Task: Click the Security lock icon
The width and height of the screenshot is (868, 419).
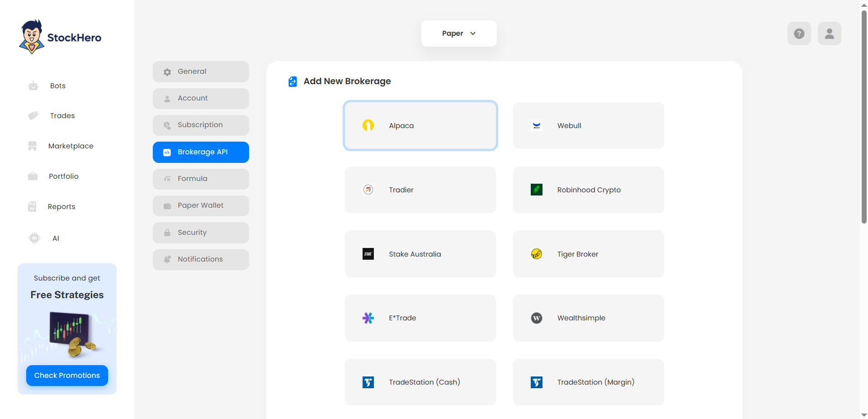Action: point(167,233)
